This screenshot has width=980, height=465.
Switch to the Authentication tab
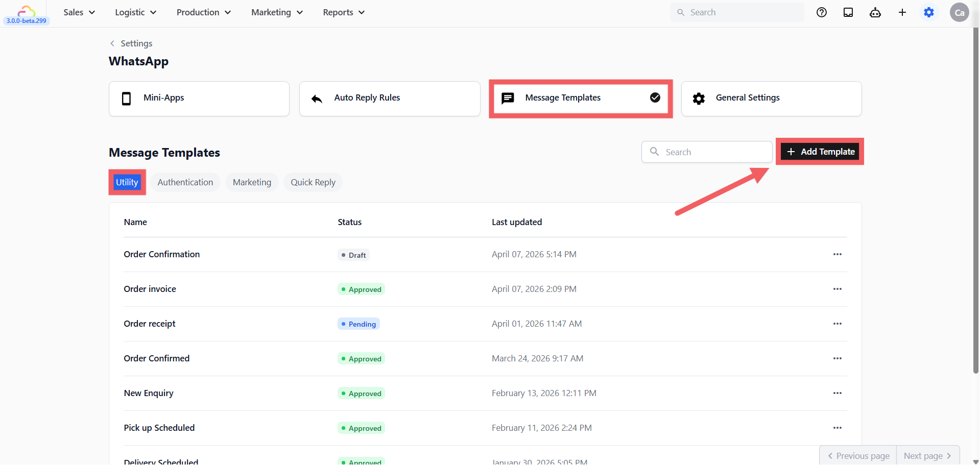pyautogui.click(x=185, y=182)
